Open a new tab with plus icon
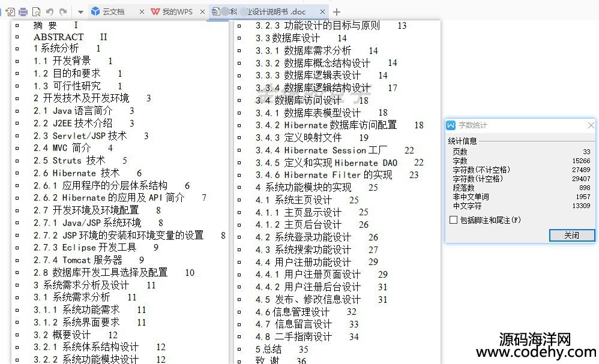Screen dimensions: 599x364 337,11
